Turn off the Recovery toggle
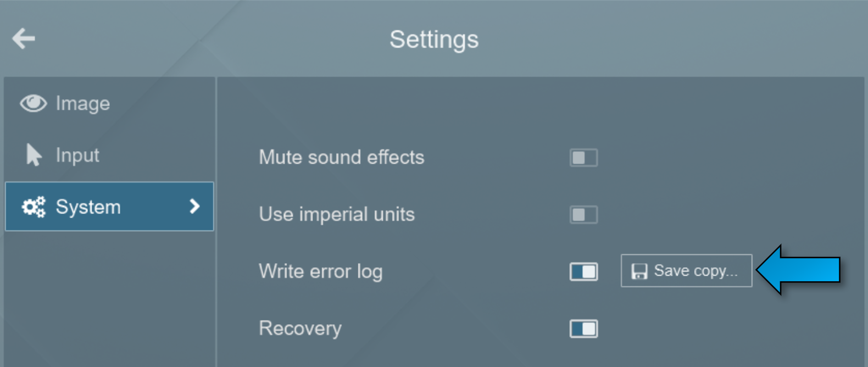Screen dimensions: 868x367 coord(582,329)
